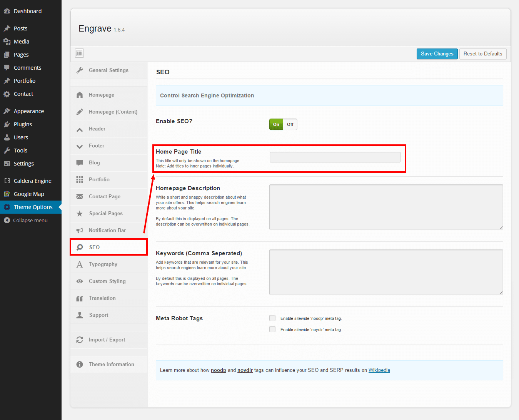519x420 pixels.
Task: Click the eye icon for Custom Styling
Action: [x=80, y=281]
